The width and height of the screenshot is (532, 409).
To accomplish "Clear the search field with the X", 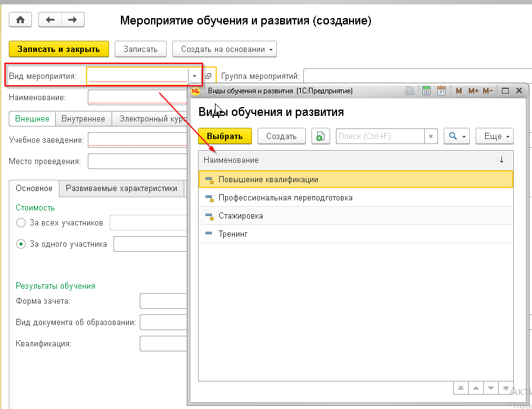I will tap(430, 136).
